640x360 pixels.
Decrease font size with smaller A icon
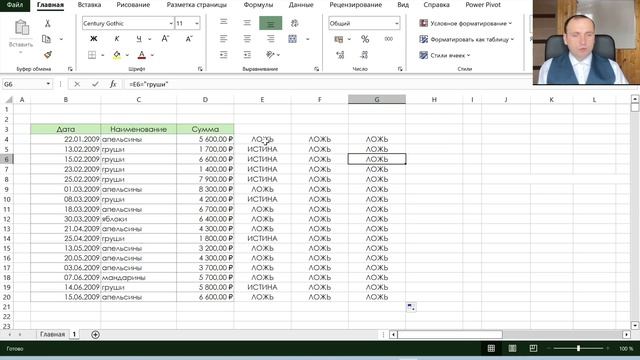click(189, 39)
